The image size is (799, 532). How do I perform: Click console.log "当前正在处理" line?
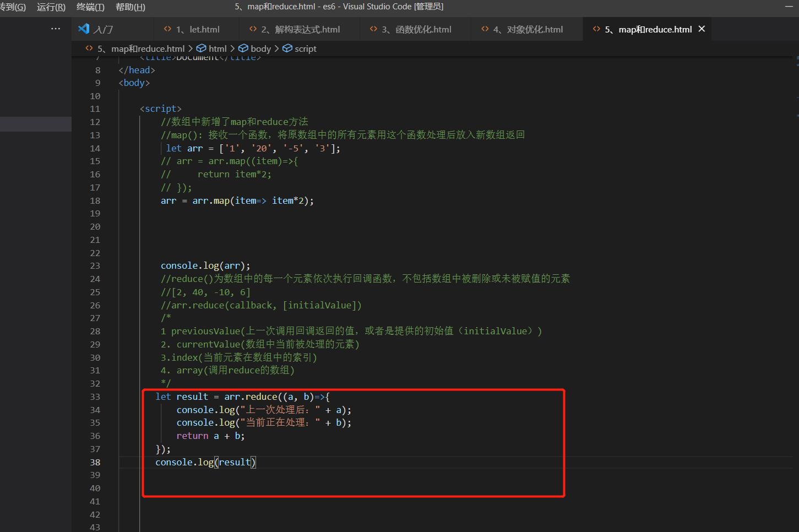point(264,422)
